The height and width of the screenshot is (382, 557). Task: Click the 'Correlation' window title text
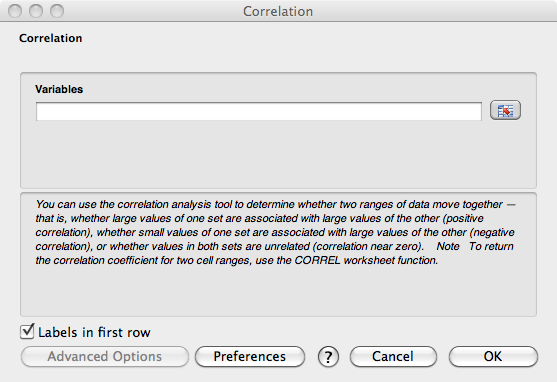pos(278,11)
